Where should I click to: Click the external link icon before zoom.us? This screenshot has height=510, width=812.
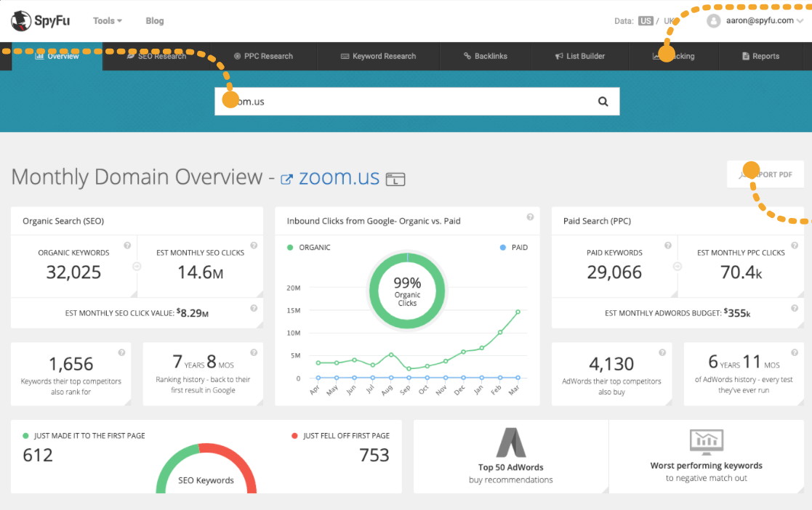pyautogui.click(x=286, y=179)
